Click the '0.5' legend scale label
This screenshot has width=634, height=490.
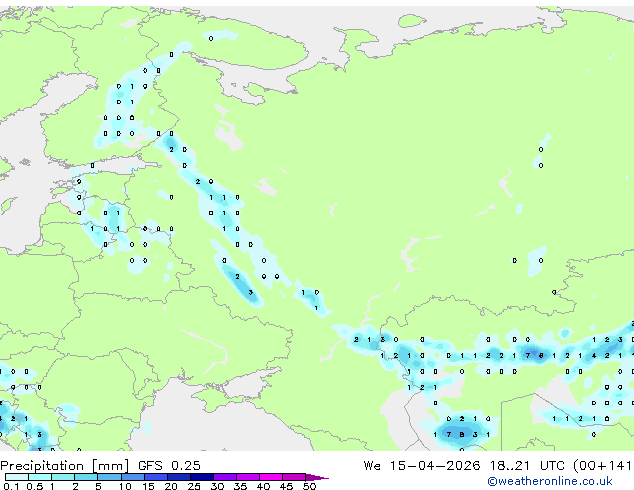pyautogui.click(x=34, y=486)
